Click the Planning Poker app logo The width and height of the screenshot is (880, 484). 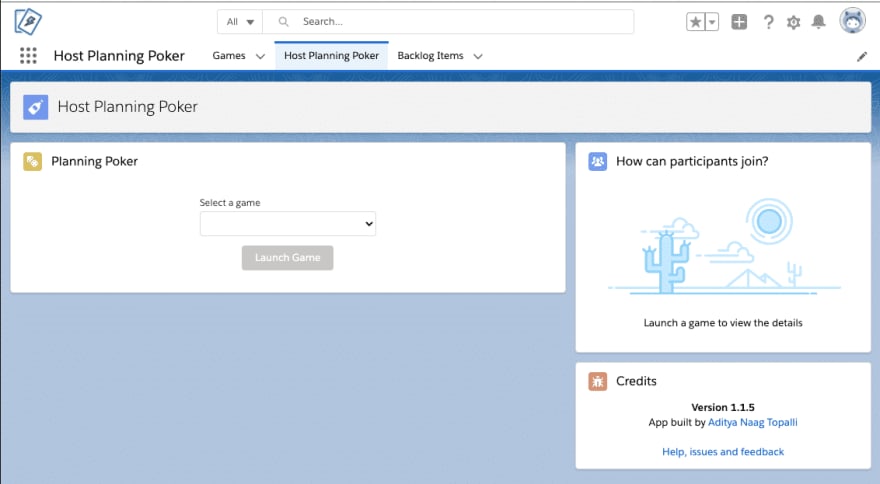click(x=28, y=22)
